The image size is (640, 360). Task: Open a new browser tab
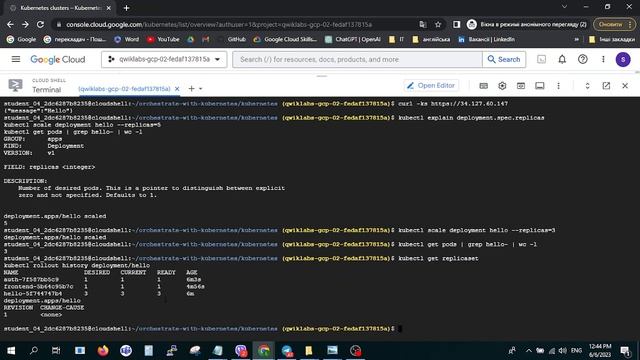click(x=127, y=8)
